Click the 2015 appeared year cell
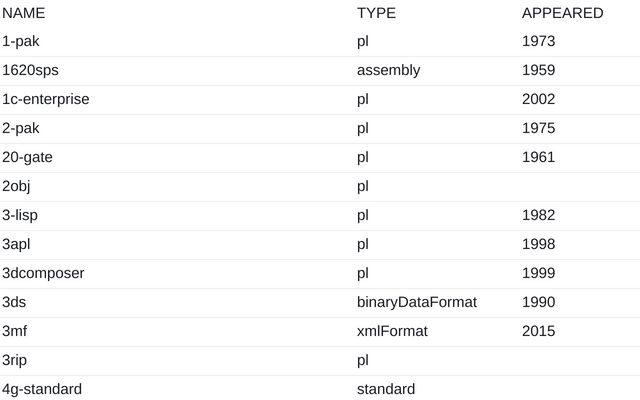 [538, 332]
